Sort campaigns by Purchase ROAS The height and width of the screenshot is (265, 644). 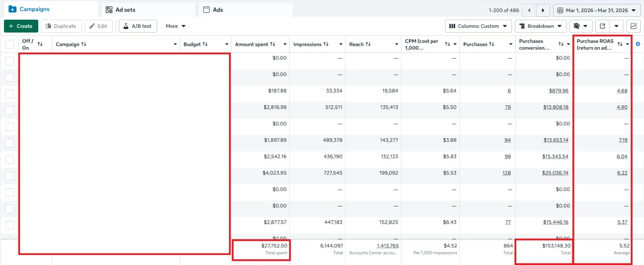[620, 44]
